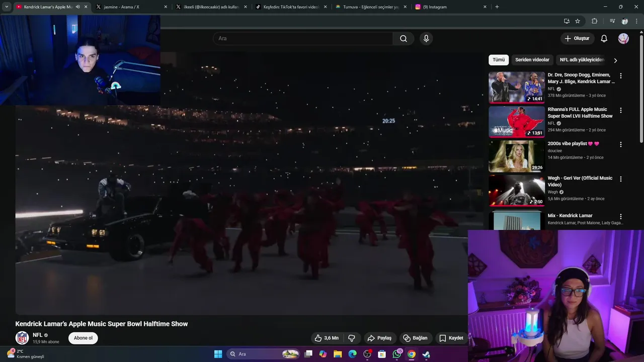This screenshot has width=644, height=362.
Task: Open options for Wegh - Geri Ver video
Action: click(x=620, y=179)
